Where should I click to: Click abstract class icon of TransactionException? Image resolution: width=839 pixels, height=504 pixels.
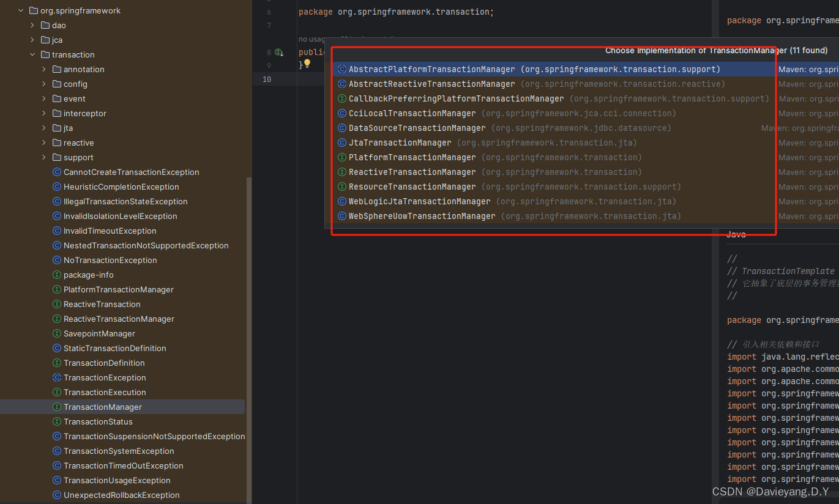point(57,377)
